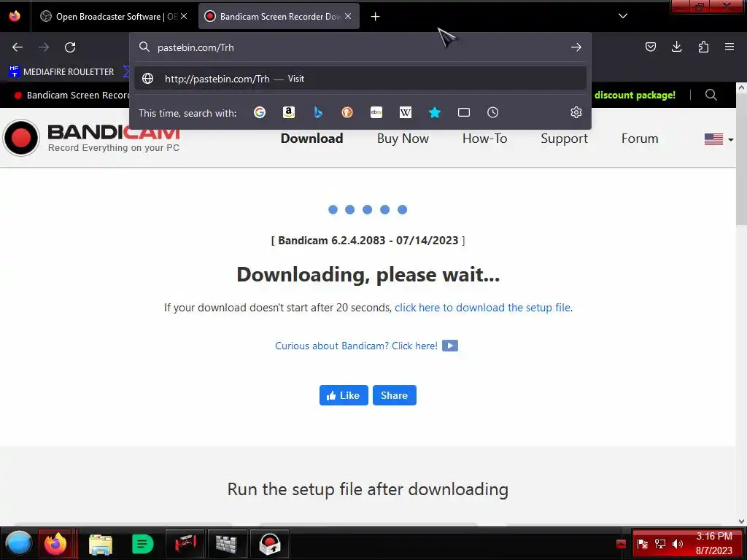747x560 pixels.
Task: Open a new tab
Action: click(x=376, y=17)
